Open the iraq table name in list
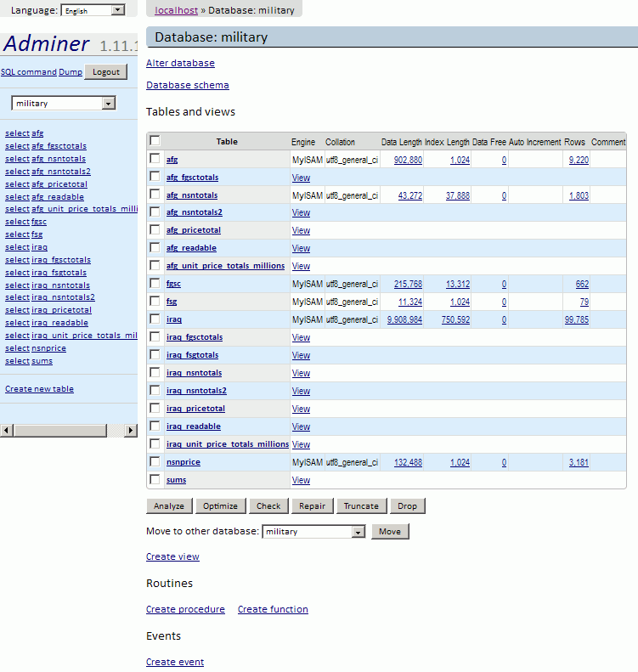 174,319
